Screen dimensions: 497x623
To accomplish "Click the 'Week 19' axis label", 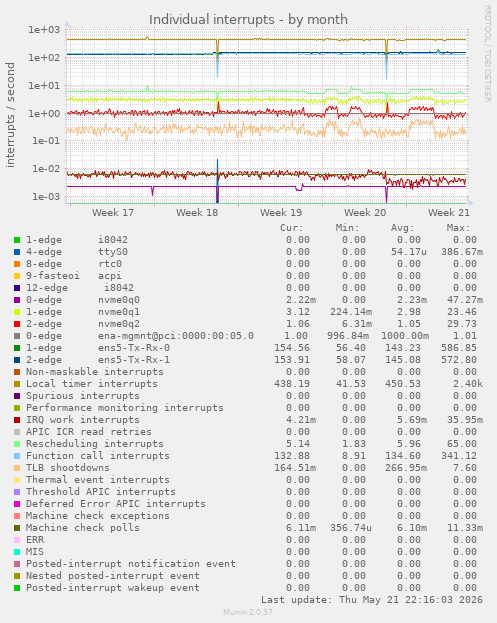I will (281, 213).
